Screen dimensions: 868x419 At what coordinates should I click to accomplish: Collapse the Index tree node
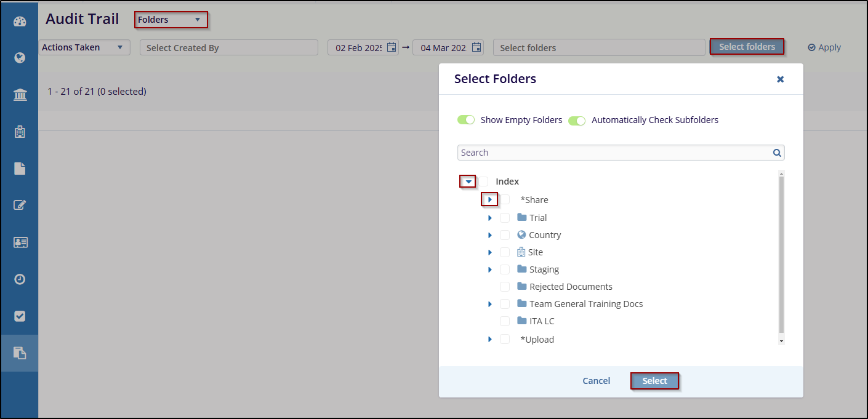point(468,182)
